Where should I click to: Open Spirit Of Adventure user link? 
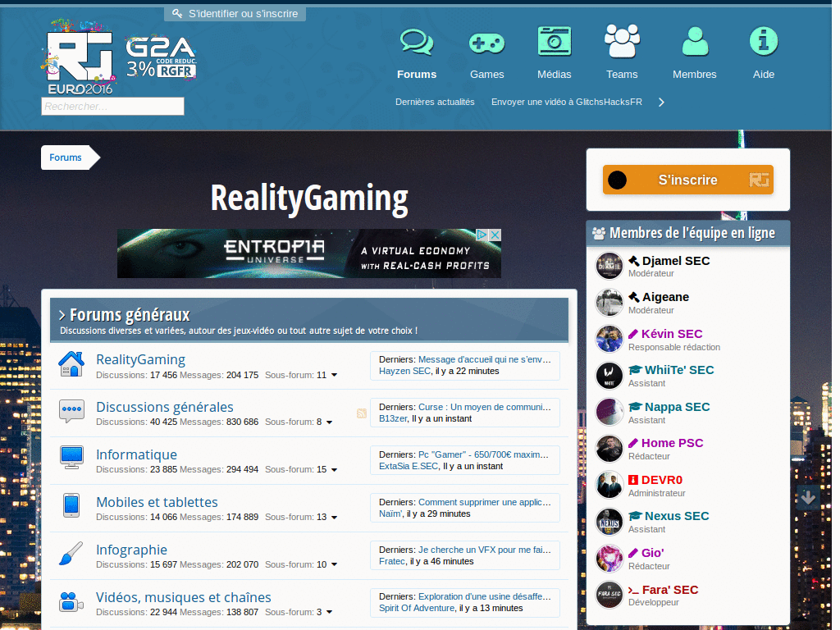tap(417, 608)
